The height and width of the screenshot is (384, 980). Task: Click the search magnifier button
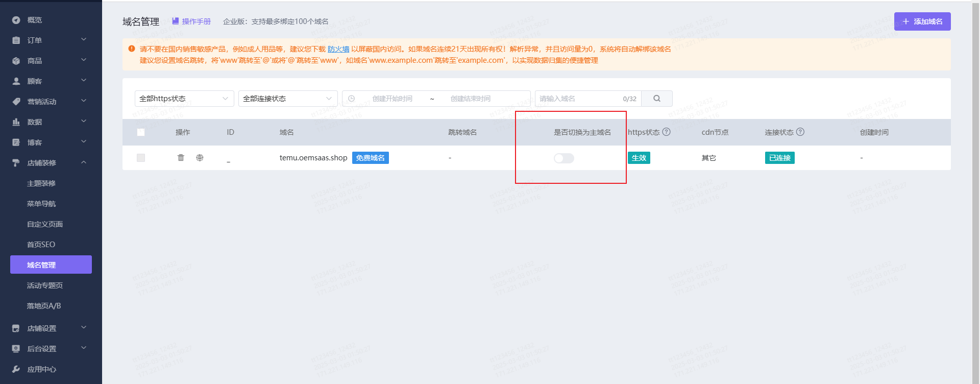pos(657,99)
